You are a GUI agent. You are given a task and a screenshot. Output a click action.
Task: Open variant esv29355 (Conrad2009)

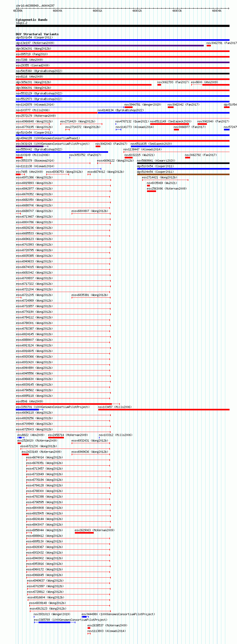point(122,68)
